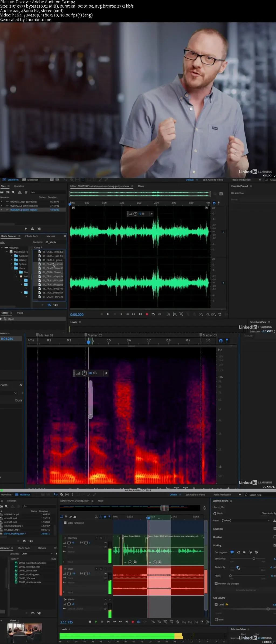Click Generate Keyframes in the Ducking section
Image resolution: width=276 pixels, height=644 pixels.
tap(246, 590)
